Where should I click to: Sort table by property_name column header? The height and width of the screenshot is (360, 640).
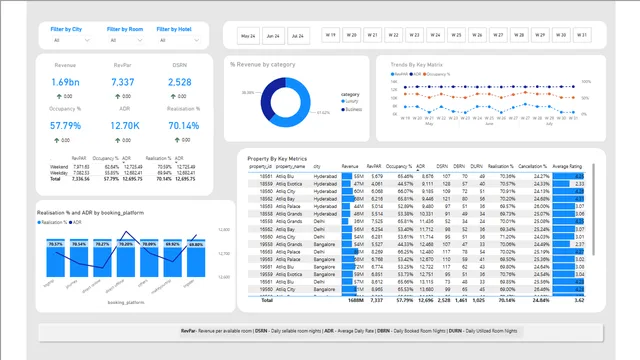(290, 167)
